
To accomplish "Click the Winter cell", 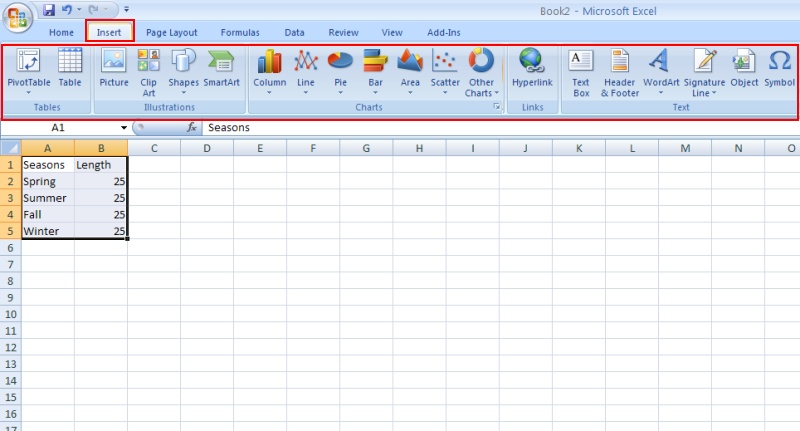I will click(x=48, y=231).
